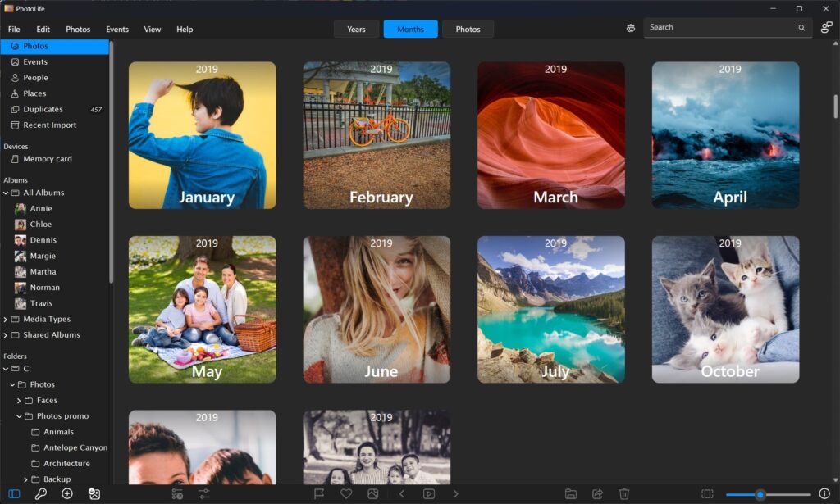Open the Help menu
Viewport: 840px width, 504px height.
185,30
